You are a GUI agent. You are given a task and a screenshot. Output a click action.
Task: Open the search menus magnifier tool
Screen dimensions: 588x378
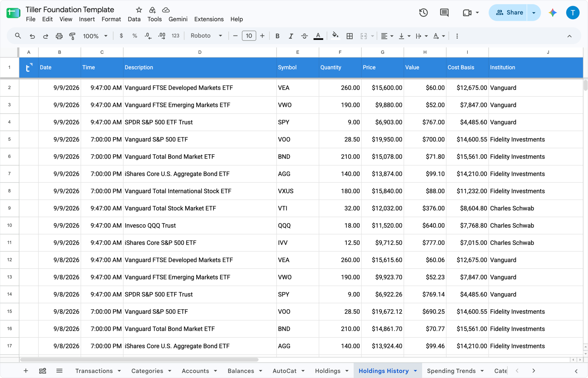[18, 36]
